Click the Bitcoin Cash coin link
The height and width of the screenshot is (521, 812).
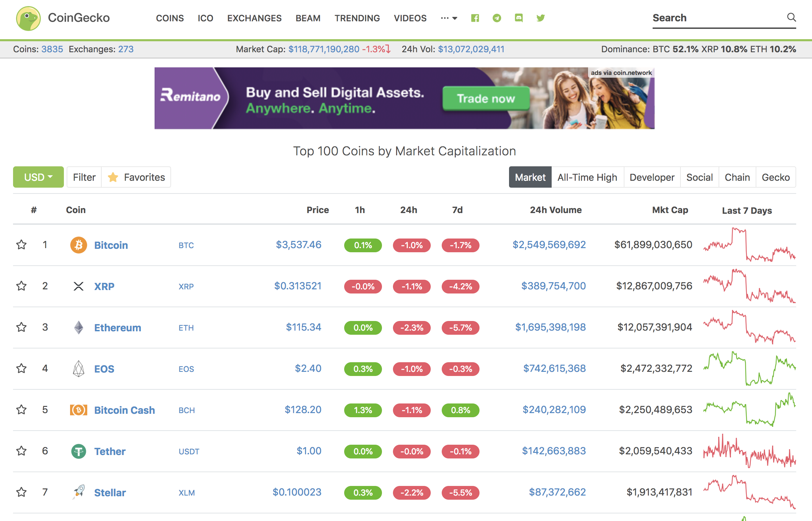pos(124,410)
